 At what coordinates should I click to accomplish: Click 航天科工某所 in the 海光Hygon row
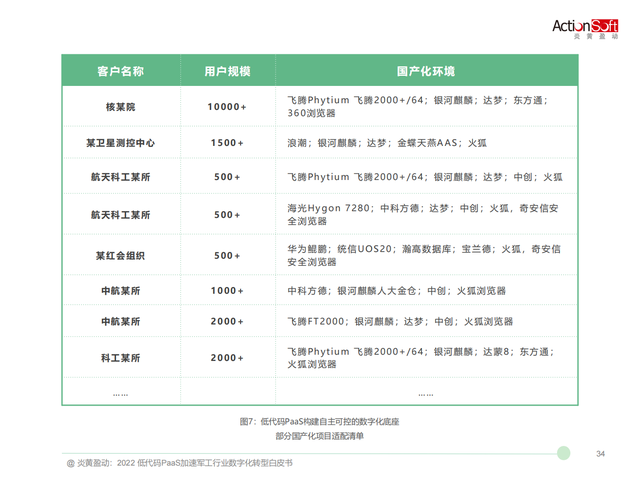tap(120, 215)
